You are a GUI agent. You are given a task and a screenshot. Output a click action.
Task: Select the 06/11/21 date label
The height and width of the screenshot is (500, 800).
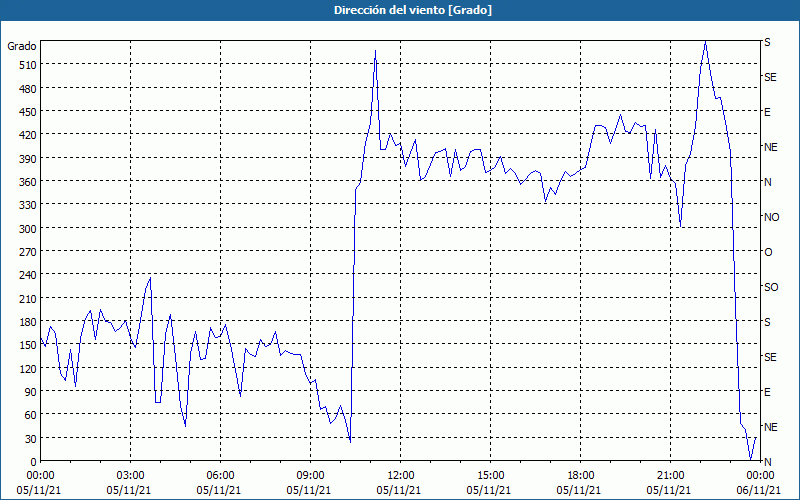pos(759,490)
